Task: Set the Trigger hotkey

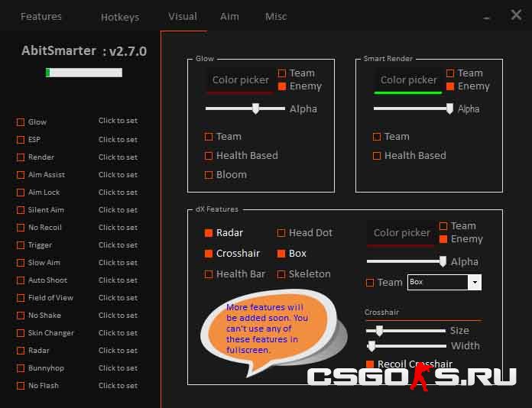Action: tap(118, 244)
